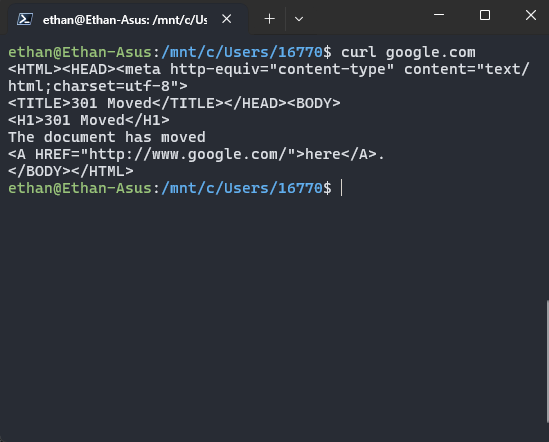Minimize the terminal window
This screenshot has width=549, height=442.
pyautogui.click(x=439, y=15)
